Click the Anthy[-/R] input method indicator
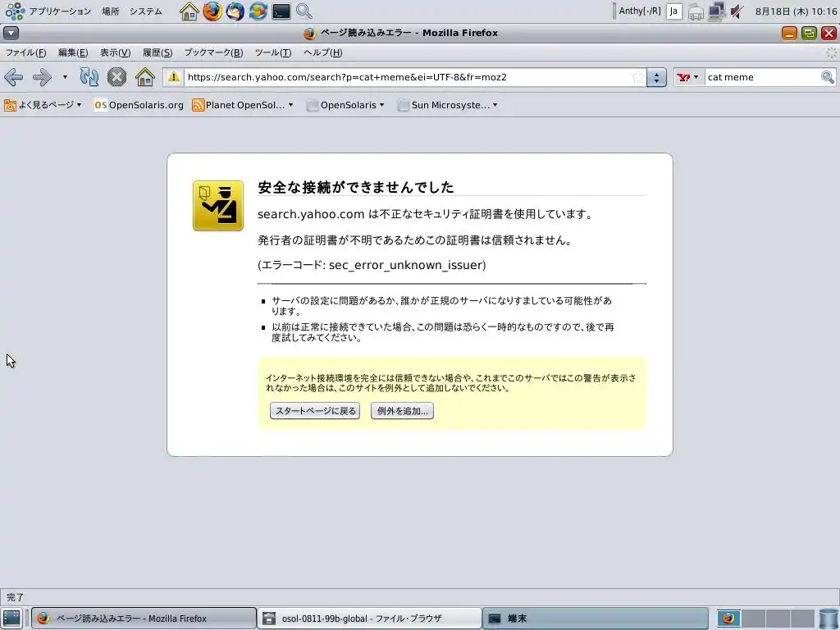Viewport: 840px width, 630px height. point(640,11)
